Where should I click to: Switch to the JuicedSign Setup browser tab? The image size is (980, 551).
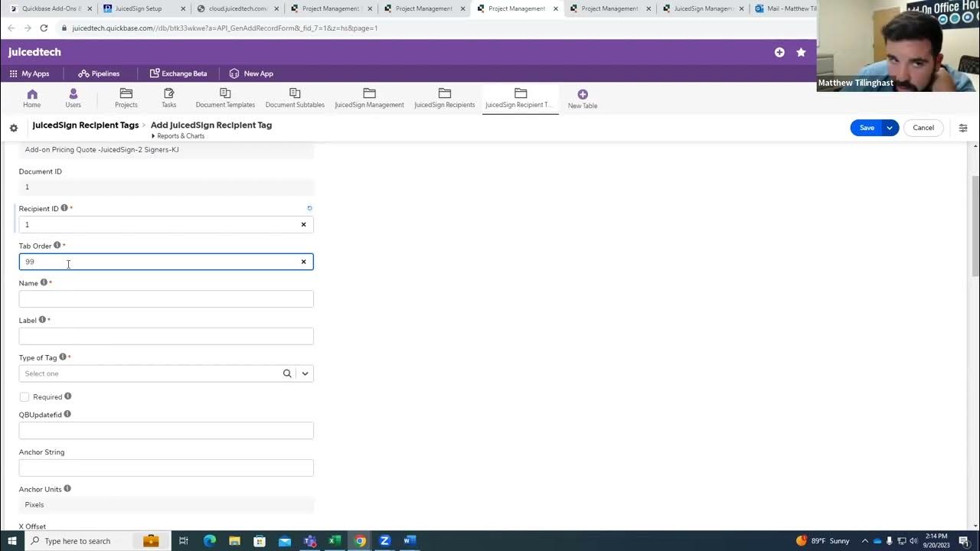tap(144, 8)
